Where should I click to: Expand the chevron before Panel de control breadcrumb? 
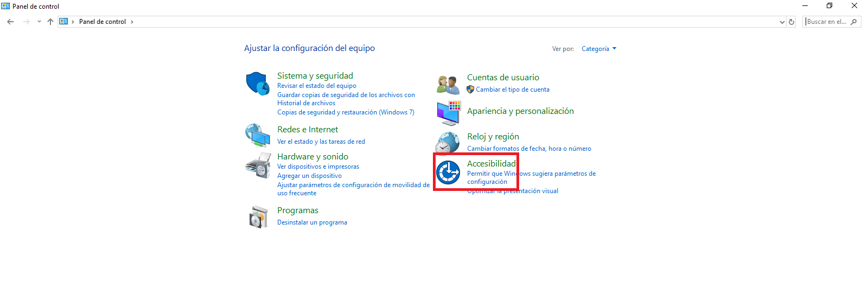point(73,22)
